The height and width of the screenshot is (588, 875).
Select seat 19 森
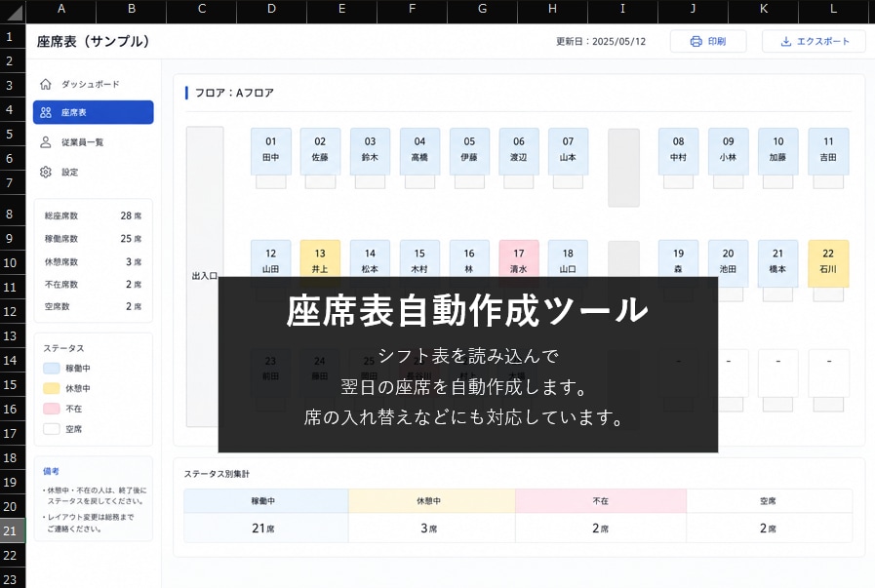(679, 258)
